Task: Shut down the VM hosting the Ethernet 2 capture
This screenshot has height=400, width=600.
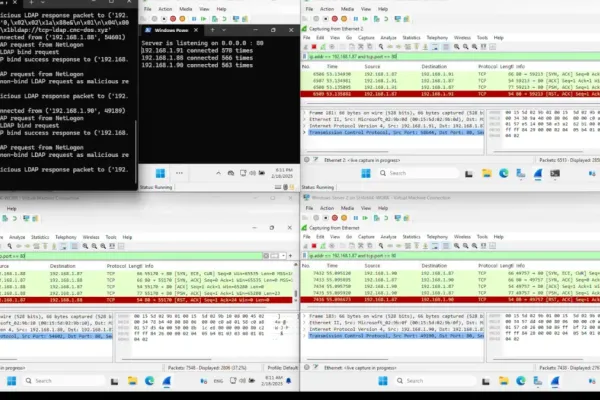Action: pos(335,19)
